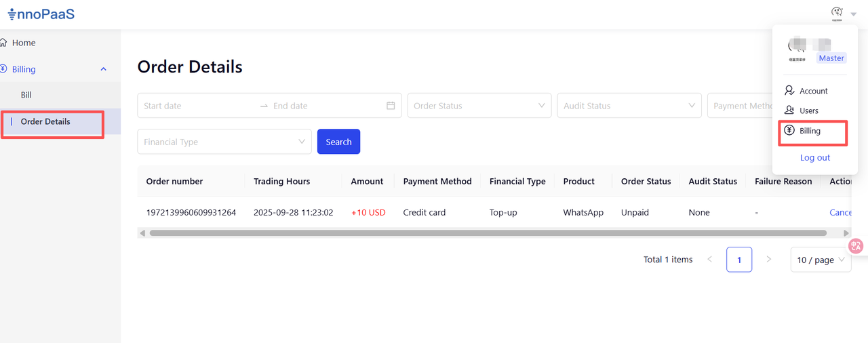Viewport: 868px width, 343px height.
Task: Click the Billing yen icon in sidebar
Action: pyautogui.click(x=4, y=69)
